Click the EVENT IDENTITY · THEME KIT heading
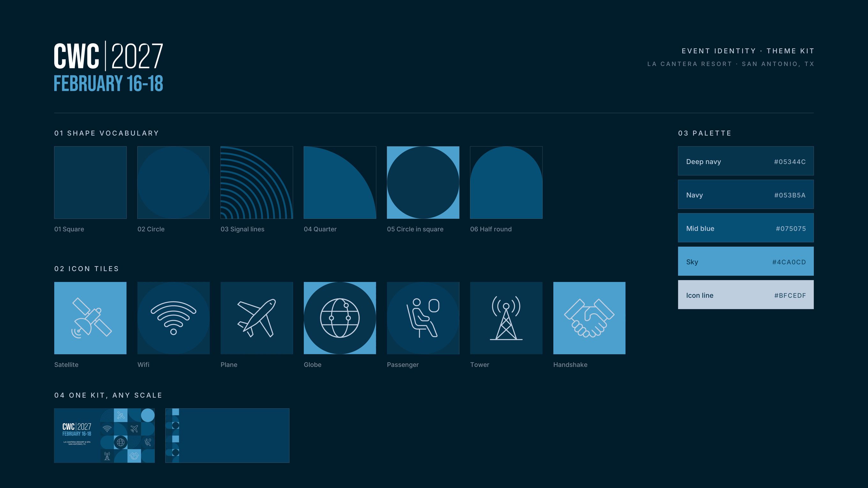The width and height of the screenshot is (868, 488). 748,51
